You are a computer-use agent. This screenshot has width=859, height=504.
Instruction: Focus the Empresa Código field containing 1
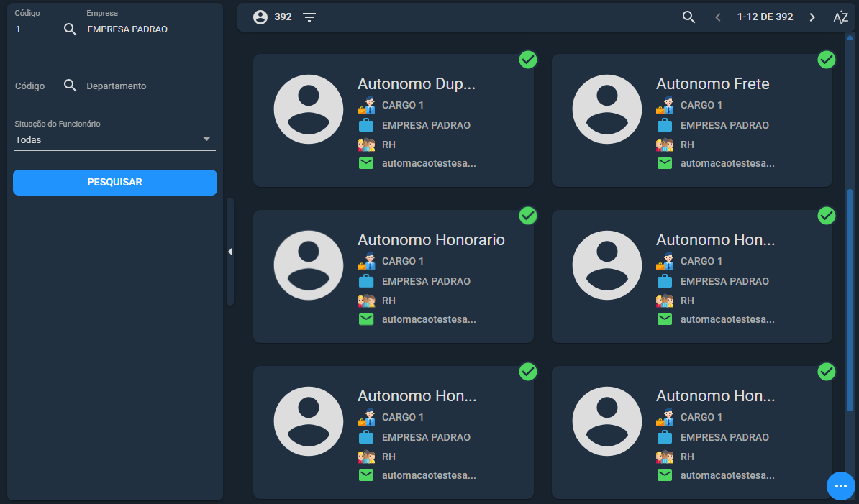click(35, 29)
